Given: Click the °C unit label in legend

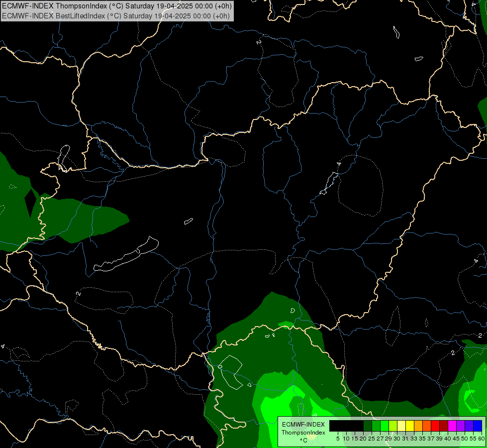Looking at the screenshot, I should point(304,441).
